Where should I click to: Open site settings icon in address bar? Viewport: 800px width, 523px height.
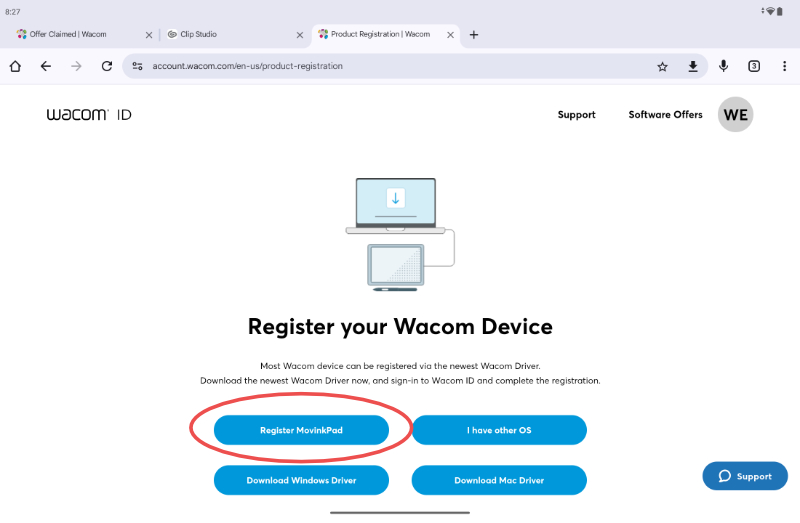[x=137, y=66]
